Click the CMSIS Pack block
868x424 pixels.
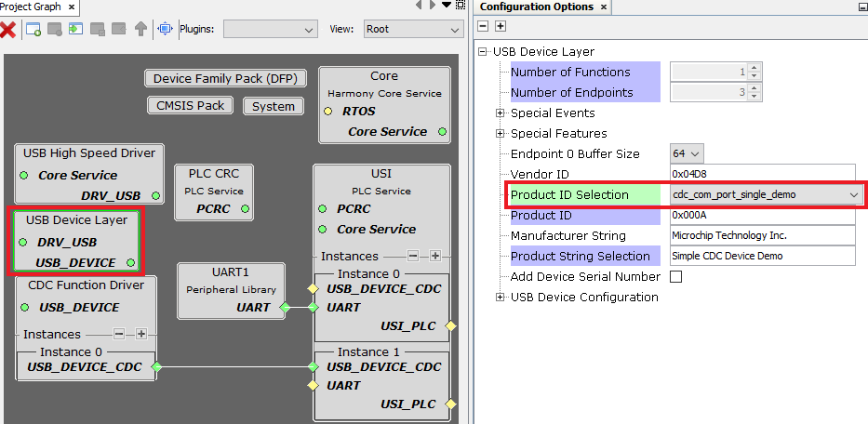[190, 105]
